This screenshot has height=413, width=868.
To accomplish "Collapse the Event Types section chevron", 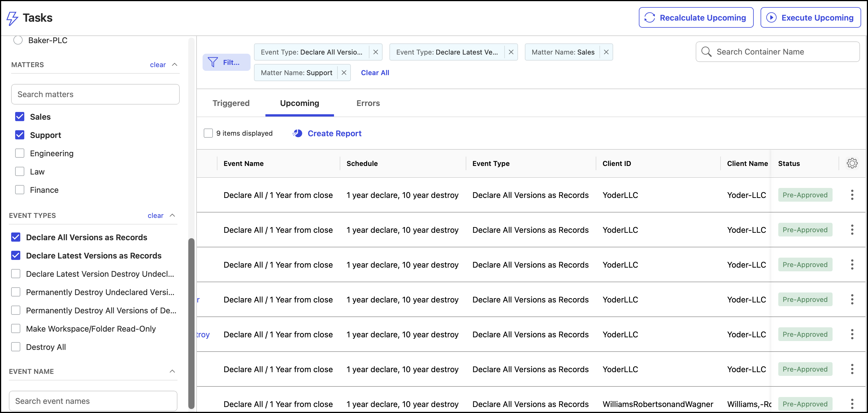I will [x=172, y=215].
